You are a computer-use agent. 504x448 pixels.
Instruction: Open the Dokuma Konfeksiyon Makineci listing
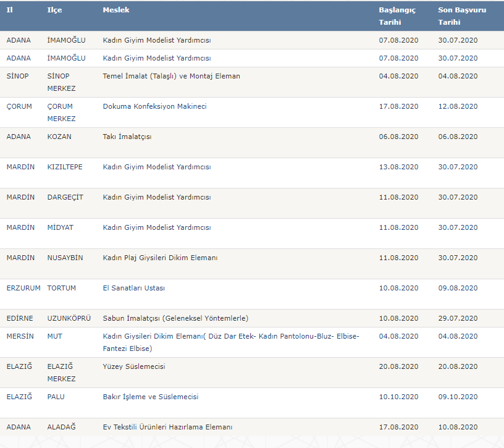(154, 106)
